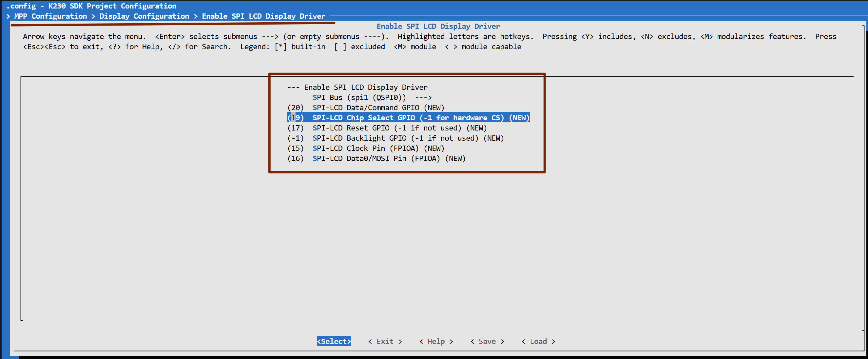This screenshot has height=359, width=868.
Task: Select SPI-LCD Backlight GPIO entry
Action: pos(408,138)
